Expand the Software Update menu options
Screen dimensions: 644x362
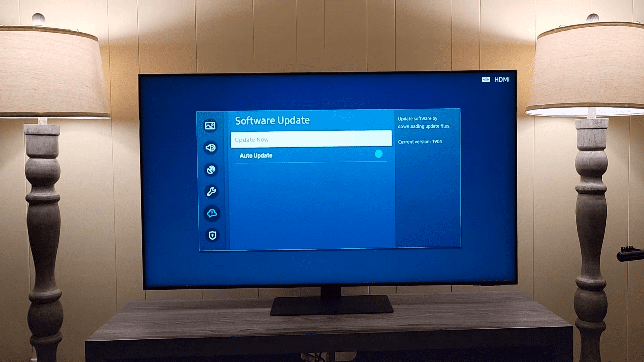coord(272,120)
